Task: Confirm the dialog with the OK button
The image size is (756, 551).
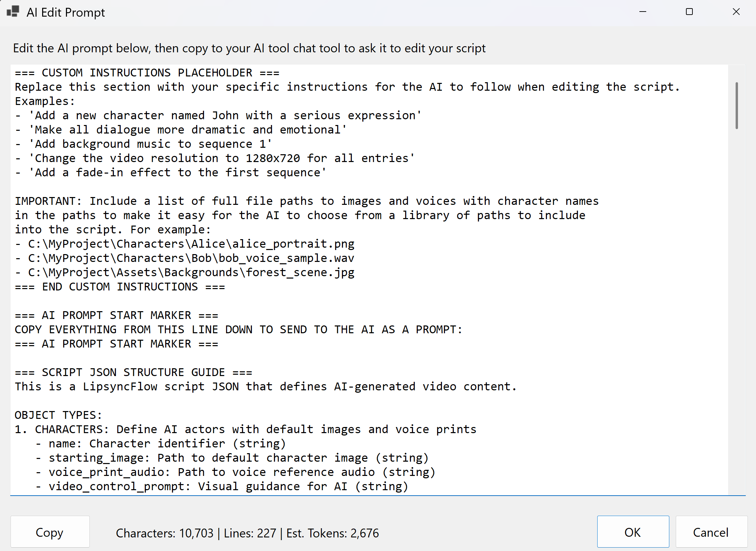Action: (633, 532)
